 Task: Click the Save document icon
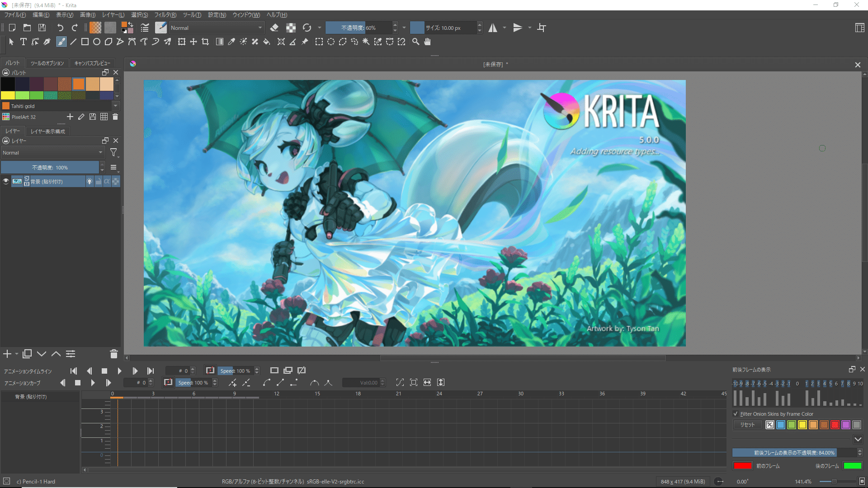[42, 28]
